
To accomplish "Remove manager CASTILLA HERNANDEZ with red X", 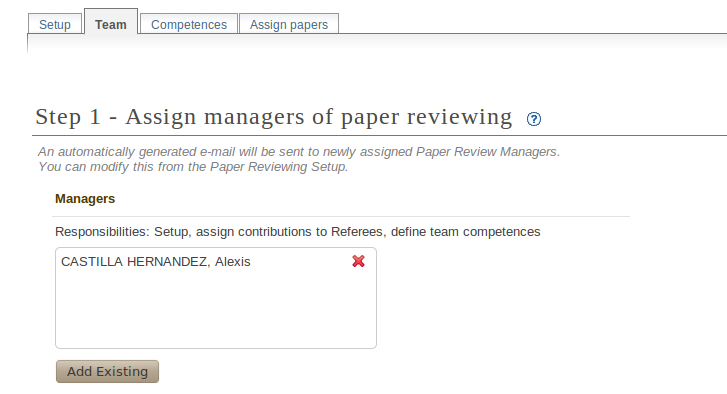I will coord(358,261).
